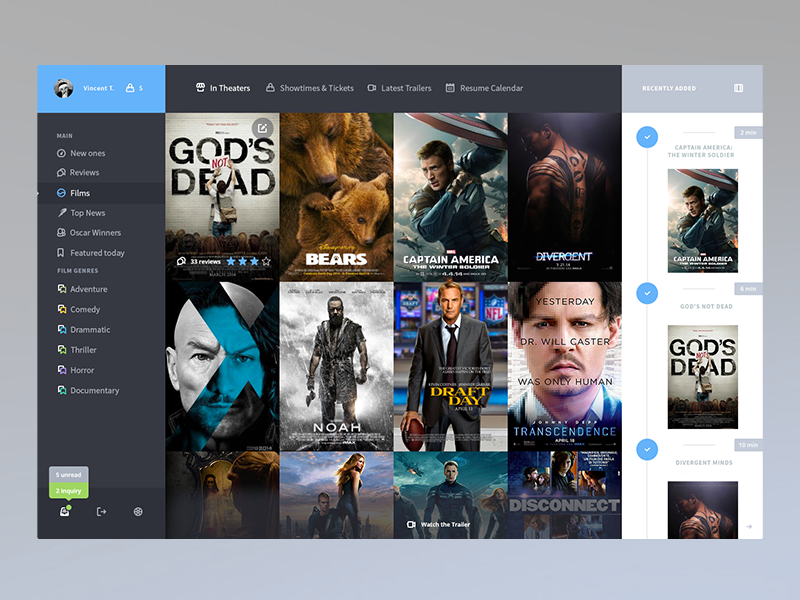Click the logout icon in sidebar footer
Image resolution: width=800 pixels, height=600 pixels.
pos(102,511)
